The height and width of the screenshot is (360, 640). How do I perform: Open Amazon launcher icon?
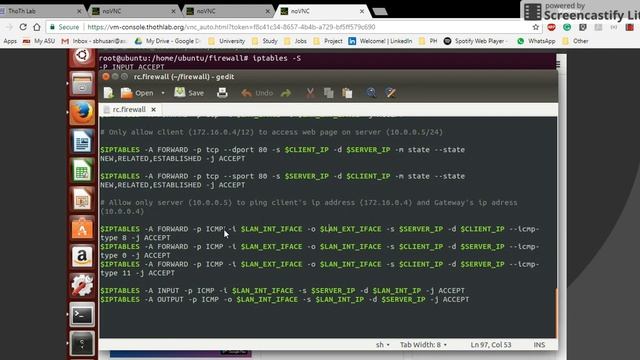coord(82,257)
